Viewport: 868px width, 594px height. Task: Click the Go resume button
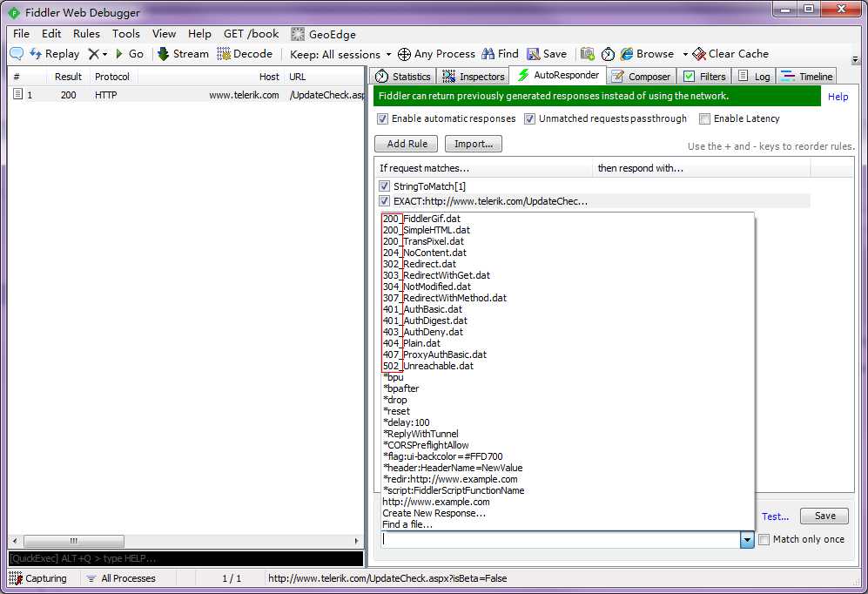click(130, 54)
